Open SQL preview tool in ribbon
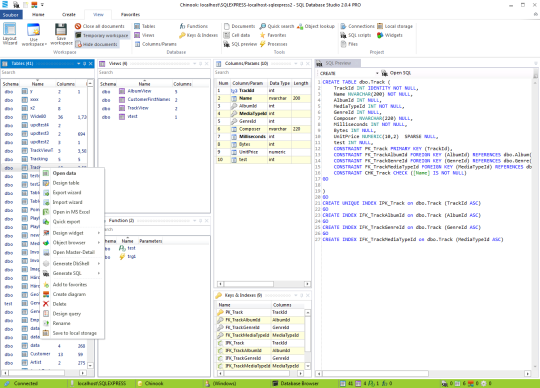Viewport: 540px width, 388px height. point(240,44)
